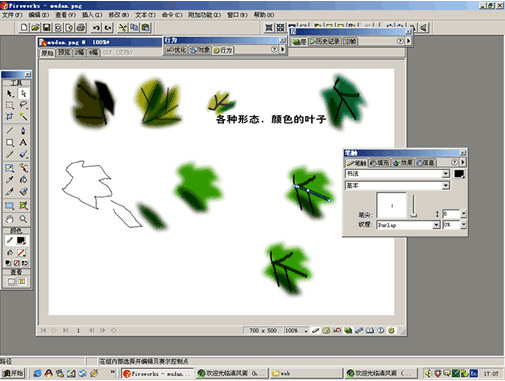The image size is (505, 381).
Task: Click the Internet Explorer quick launch icon
Action: tap(37, 373)
